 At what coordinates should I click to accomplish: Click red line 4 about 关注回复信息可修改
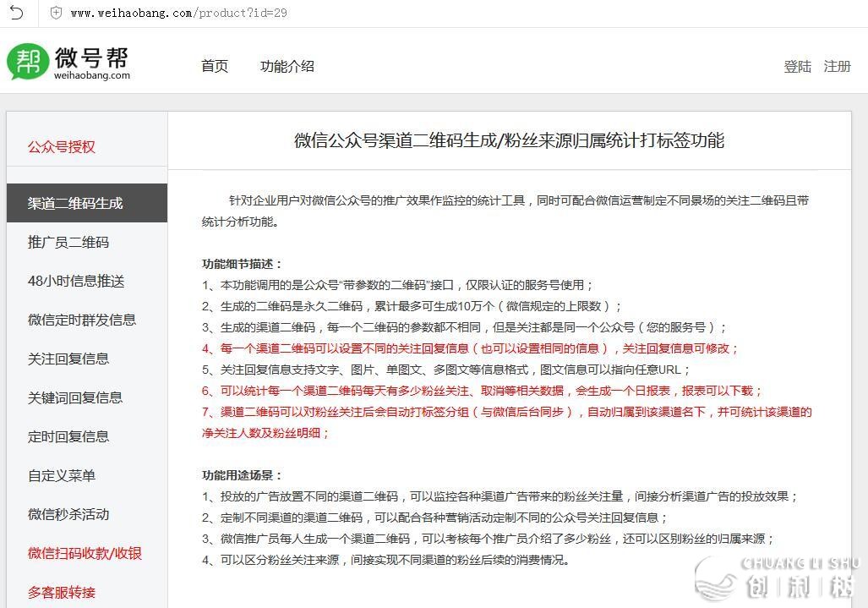pyautogui.click(x=470, y=348)
